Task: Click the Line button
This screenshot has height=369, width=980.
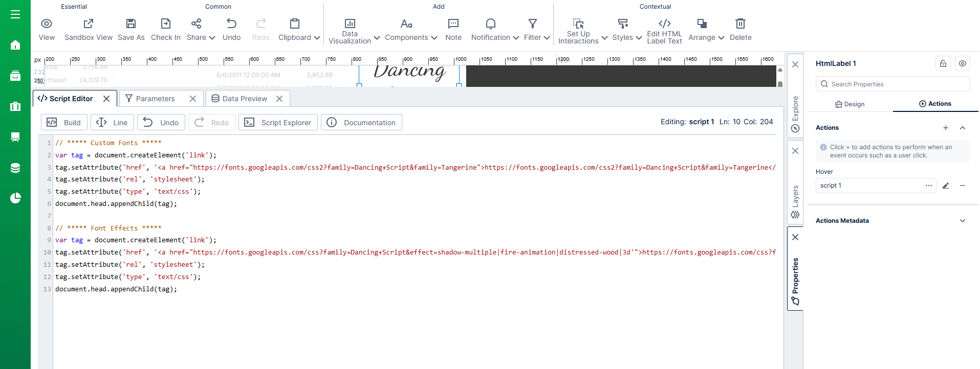Action: pos(112,122)
